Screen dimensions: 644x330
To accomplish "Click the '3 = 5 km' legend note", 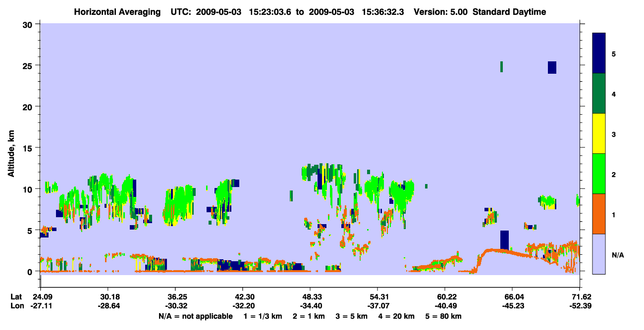I will 352,316.
